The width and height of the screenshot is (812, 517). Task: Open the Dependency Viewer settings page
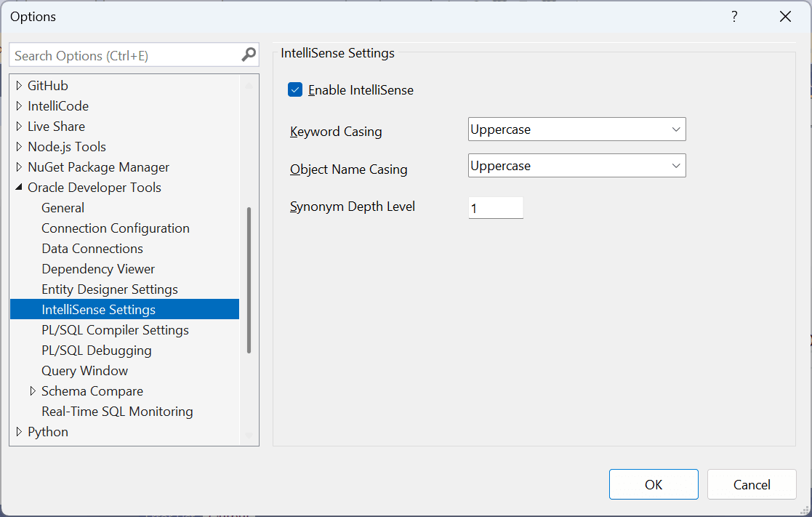(x=98, y=268)
